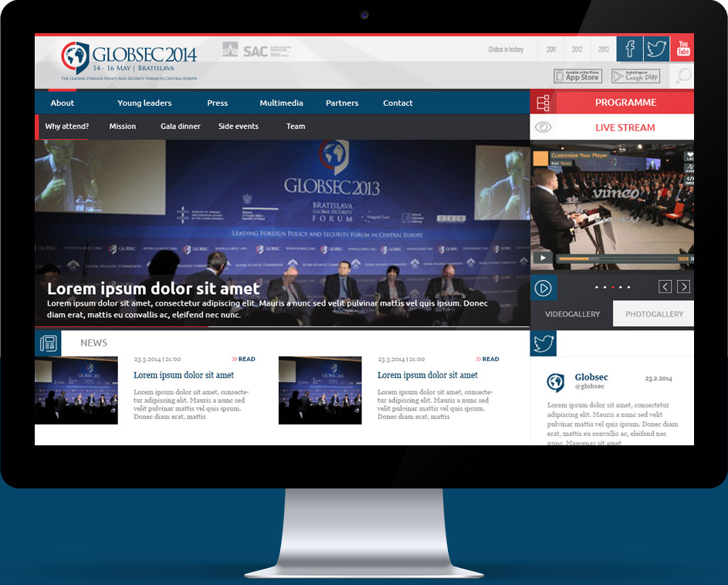Select the fourth gallery pagination dot

(x=620, y=287)
